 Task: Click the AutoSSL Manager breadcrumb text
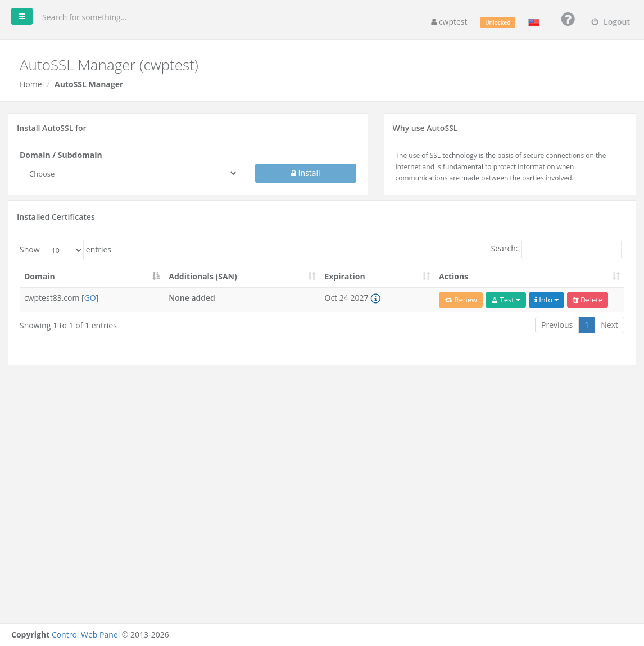pos(89,84)
